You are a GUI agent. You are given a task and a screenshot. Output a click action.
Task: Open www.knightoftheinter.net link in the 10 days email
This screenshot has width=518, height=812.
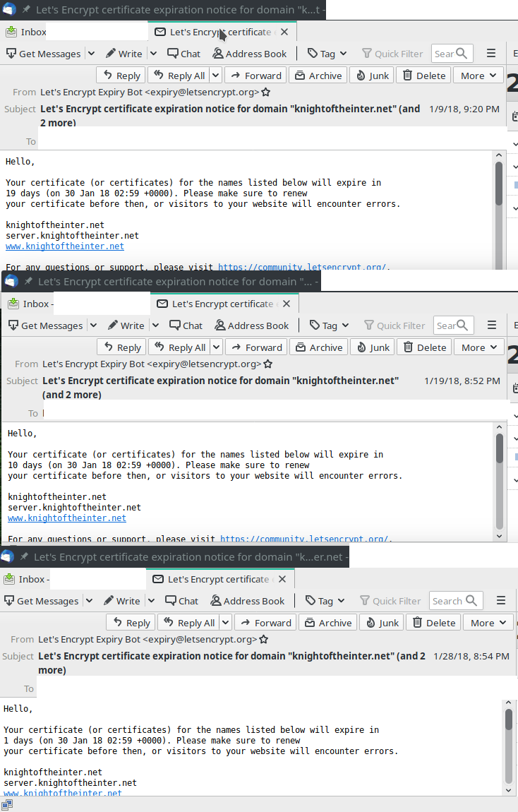click(x=67, y=518)
